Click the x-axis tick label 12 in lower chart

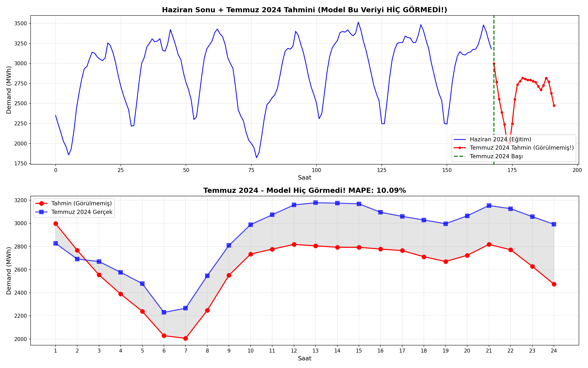pyautogui.click(x=294, y=351)
